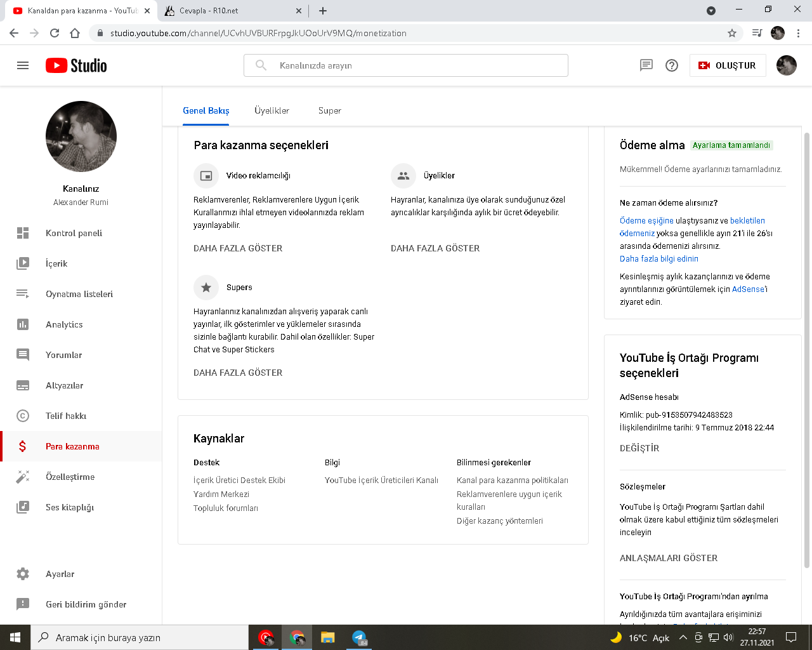The height and width of the screenshot is (650, 812).
Task: Expand DAHA FAZLA GÖSTER under Video reklamcılığı
Action: point(238,248)
